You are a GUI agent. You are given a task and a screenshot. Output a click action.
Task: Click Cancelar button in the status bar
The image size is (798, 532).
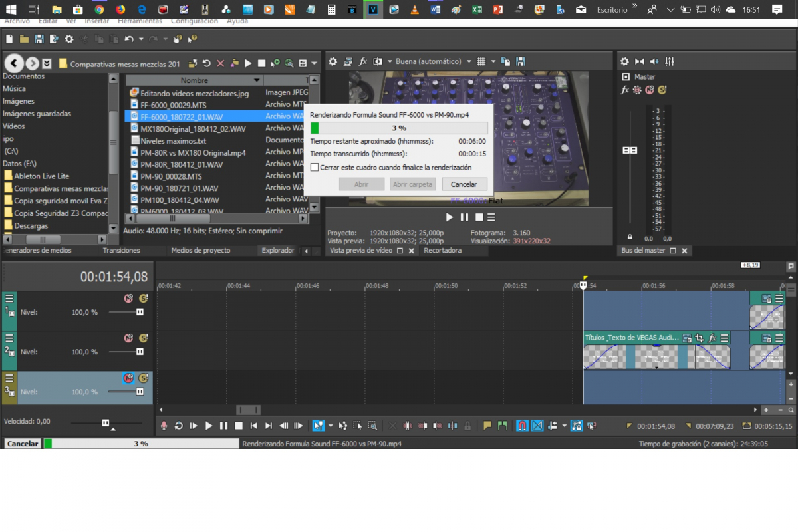click(x=23, y=444)
